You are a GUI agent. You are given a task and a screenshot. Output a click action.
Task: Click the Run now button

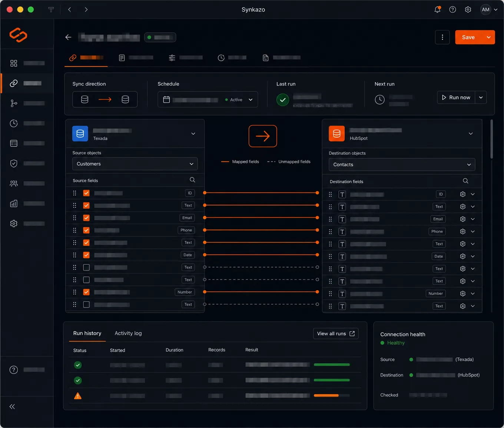[456, 97]
